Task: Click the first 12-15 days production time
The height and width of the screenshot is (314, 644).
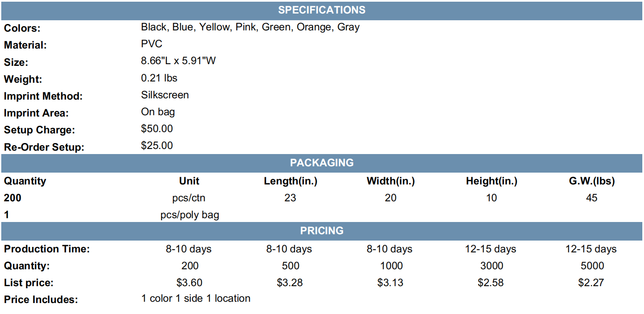Action: coord(490,249)
